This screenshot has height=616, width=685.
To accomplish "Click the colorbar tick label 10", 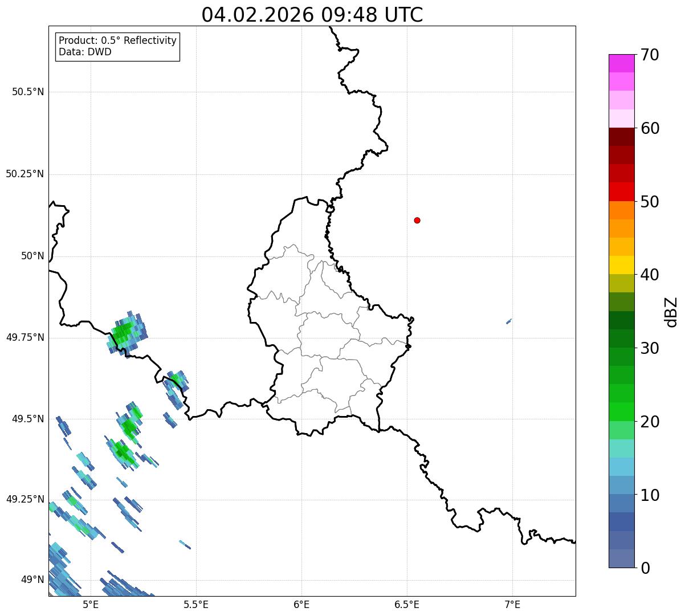I will 650,495.
